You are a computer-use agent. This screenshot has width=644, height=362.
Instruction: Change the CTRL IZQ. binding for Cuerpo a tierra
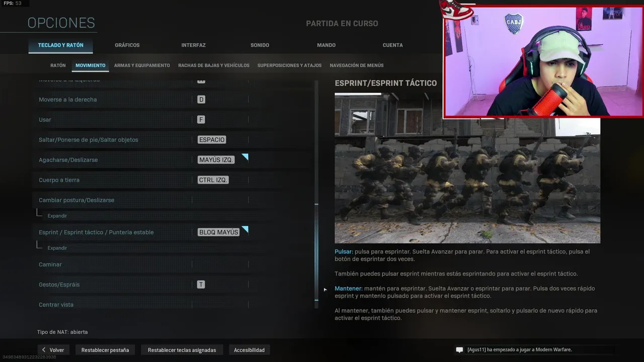coord(213,180)
